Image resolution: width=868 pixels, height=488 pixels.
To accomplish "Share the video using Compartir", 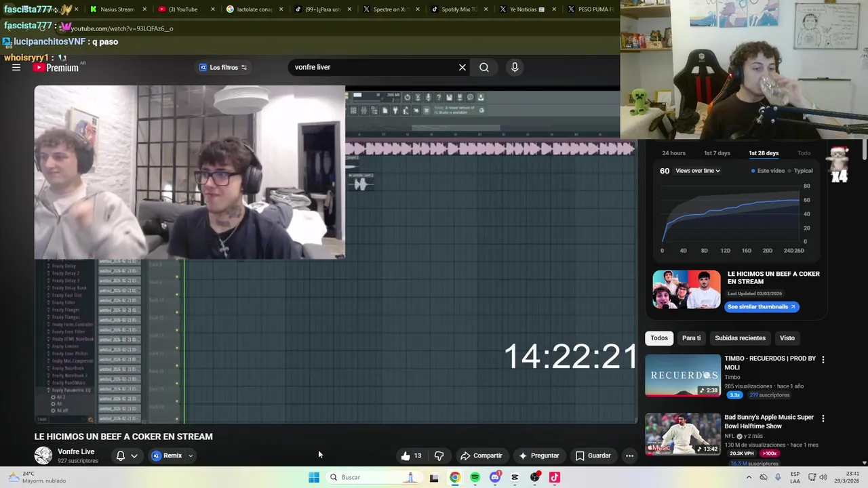I will (x=481, y=455).
